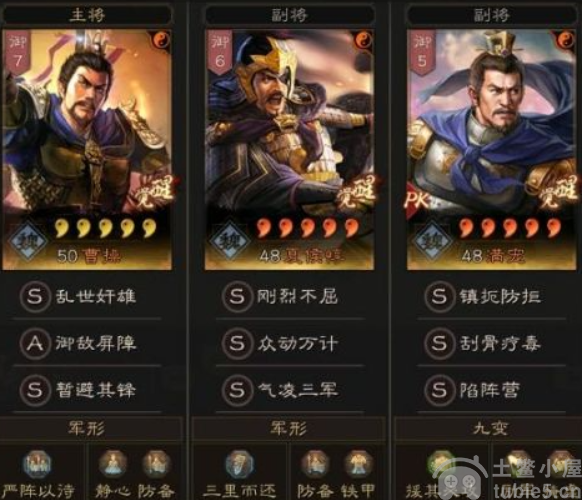The height and width of the screenshot is (500, 582).
Task: Click Man Chong's red star rating row
Action: (x=509, y=228)
